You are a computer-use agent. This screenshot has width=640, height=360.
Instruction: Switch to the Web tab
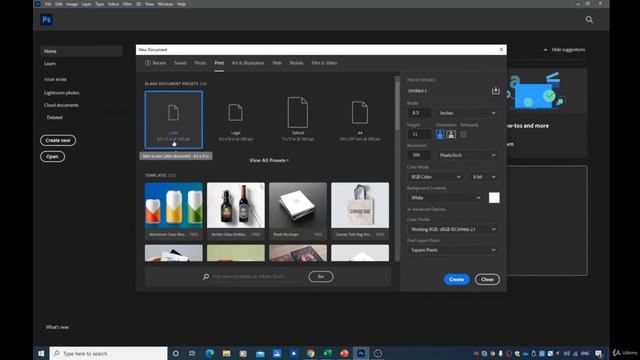point(277,63)
